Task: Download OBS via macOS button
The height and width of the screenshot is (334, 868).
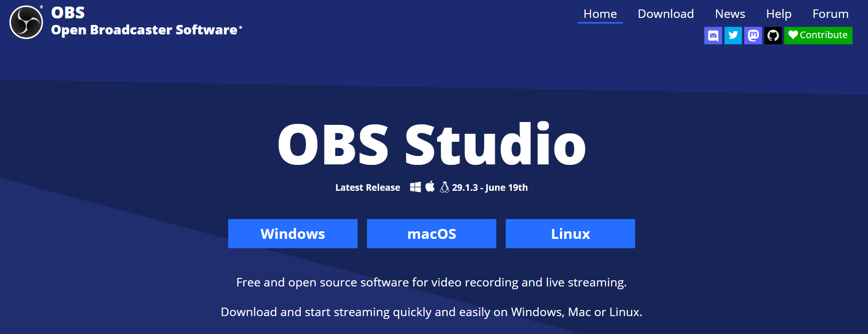Action: pos(431,234)
